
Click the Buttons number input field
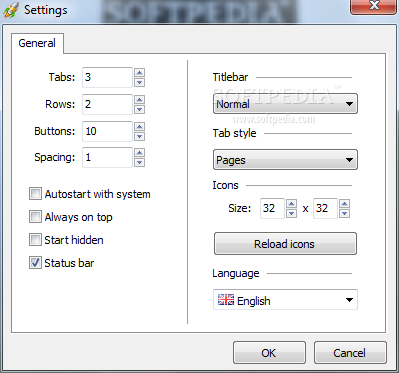[107, 131]
